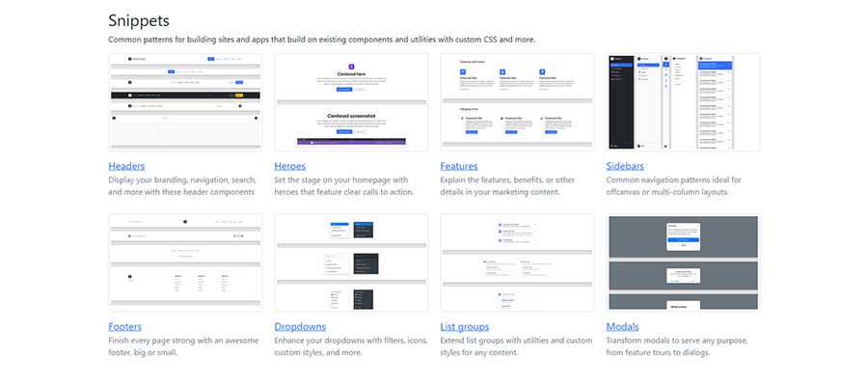This screenshot has width=868, height=386.
Task: Open the Footers snippet link
Action: 125,327
